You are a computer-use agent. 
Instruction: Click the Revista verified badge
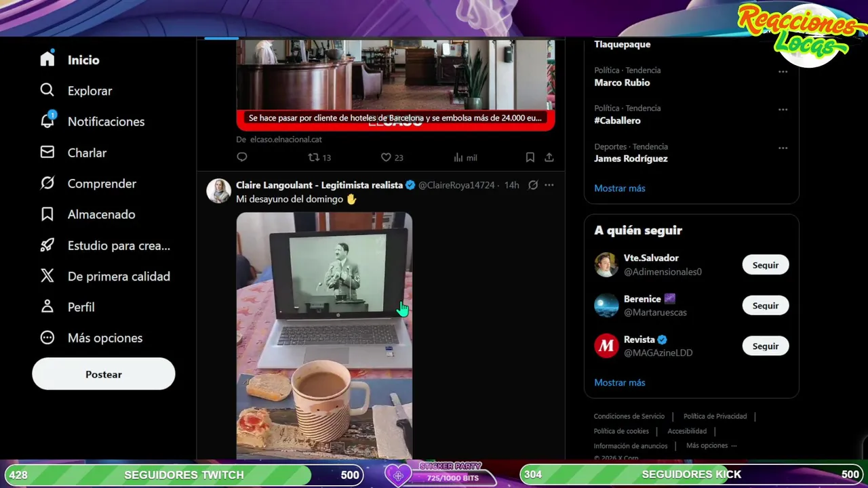click(x=663, y=340)
